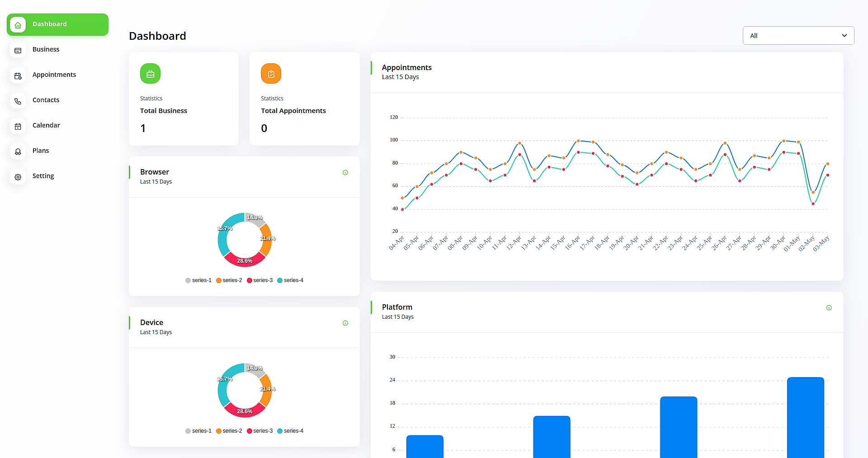Toggle series-4 in the Browser legend
Viewport: 868px width, 458px height.
click(x=290, y=280)
